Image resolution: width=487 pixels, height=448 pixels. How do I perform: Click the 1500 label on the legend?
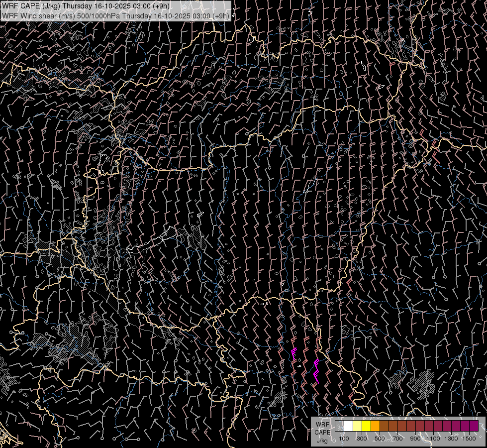coord(469,439)
